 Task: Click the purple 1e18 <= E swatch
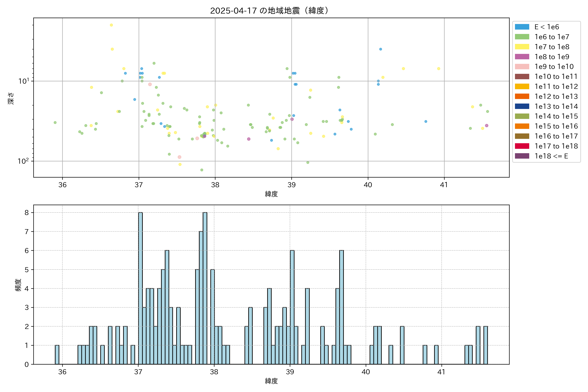(522, 156)
